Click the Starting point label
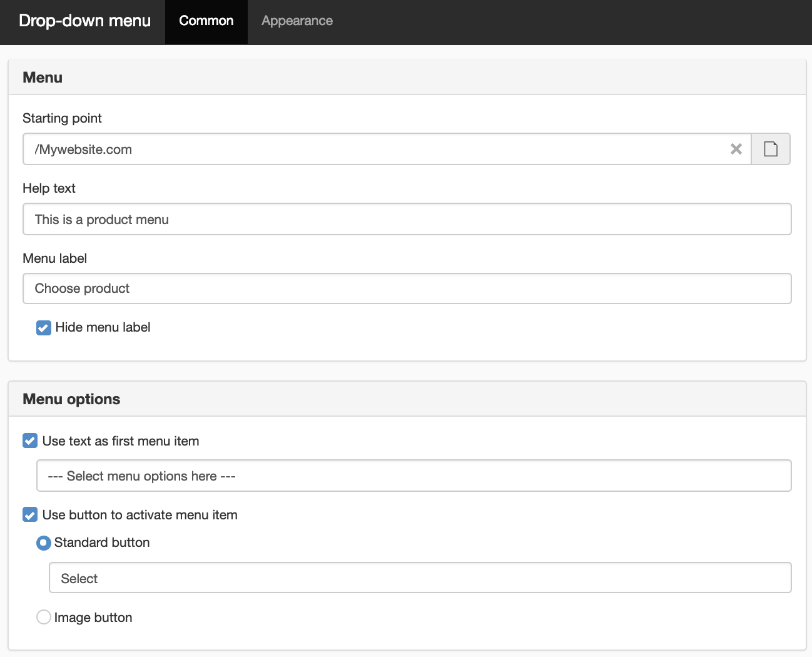The width and height of the screenshot is (812, 657). click(x=62, y=118)
